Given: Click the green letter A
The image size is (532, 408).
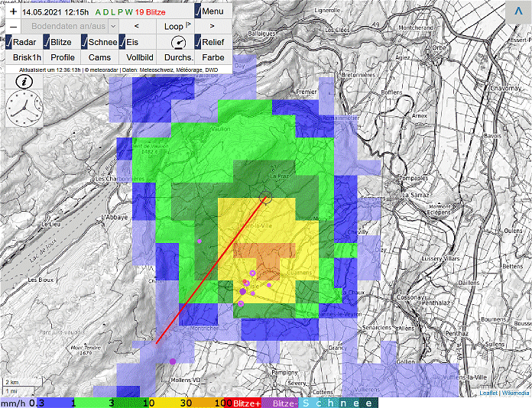Looking at the screenshot, I should (98, 12).
